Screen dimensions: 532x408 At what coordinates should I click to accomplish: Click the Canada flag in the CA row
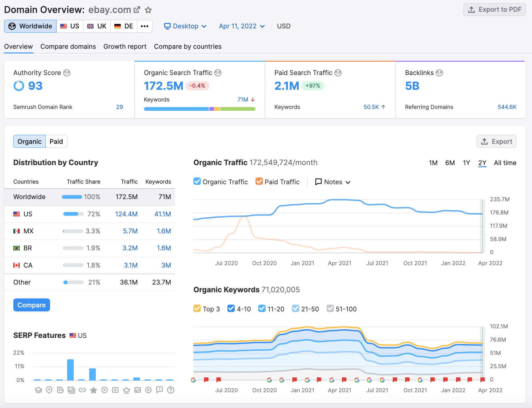[17, 265]
